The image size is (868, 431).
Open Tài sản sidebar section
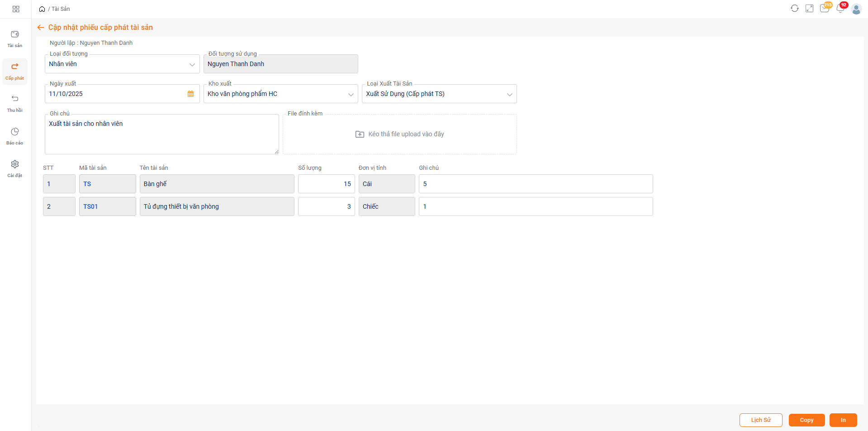pos(15,39)
